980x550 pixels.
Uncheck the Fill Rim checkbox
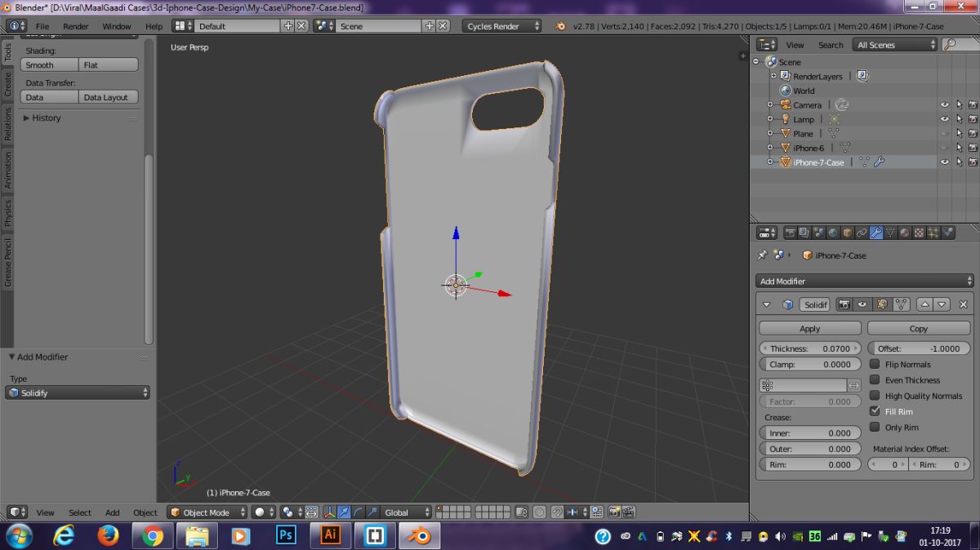[x=875, y=411]
